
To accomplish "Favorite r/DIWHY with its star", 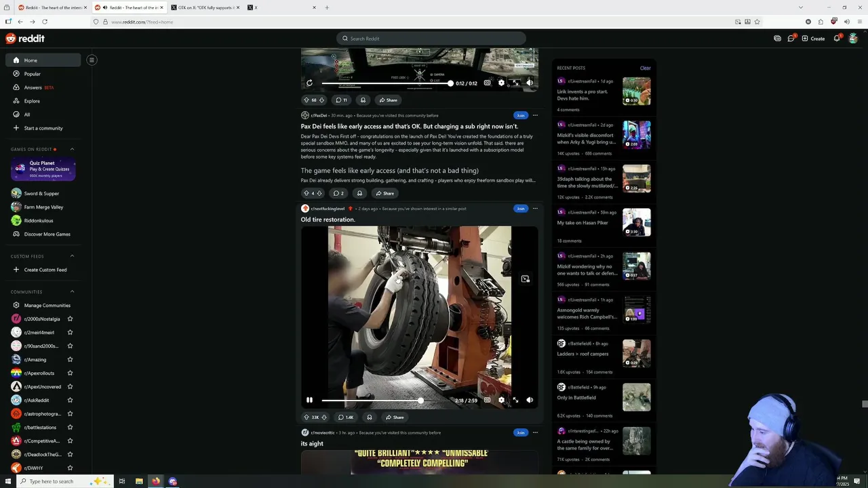I will coord(70,468).
